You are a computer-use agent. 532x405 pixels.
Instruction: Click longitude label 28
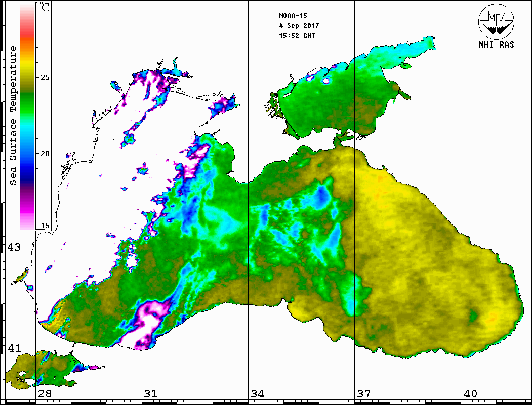click(x=45, y=394)
